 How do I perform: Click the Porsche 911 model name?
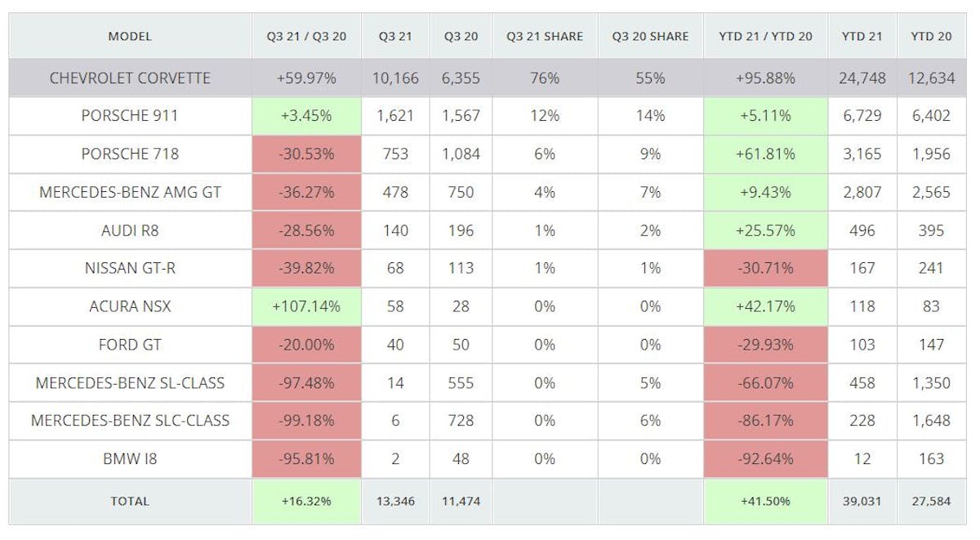coord(130,116)
